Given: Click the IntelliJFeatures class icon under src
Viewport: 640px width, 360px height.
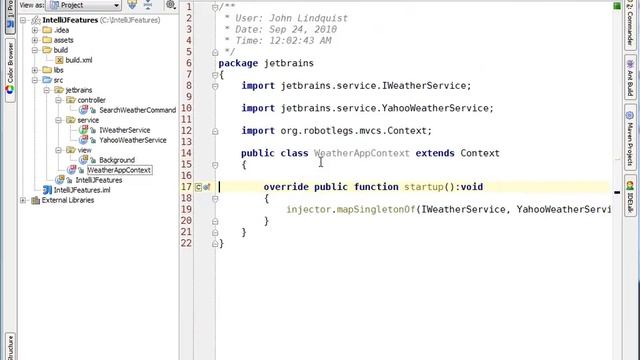Looking at the screenshot, I should tap(60, 180).
